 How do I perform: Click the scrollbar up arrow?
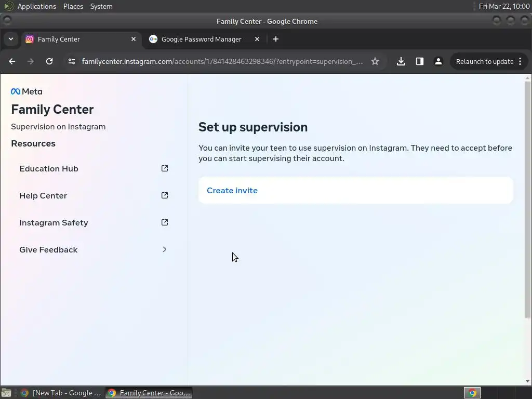(527, 78)
